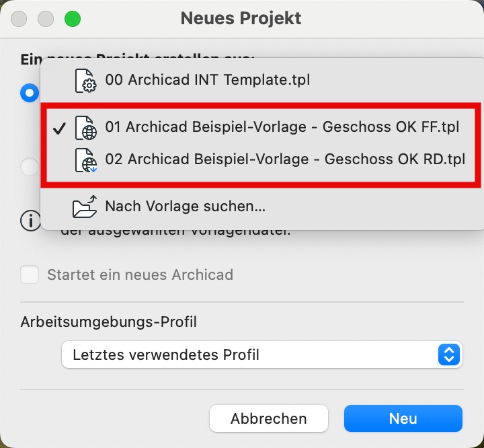Click the globe download icon for template 02
The height and width of the screenshot is (448, 484).
coord(85,160)
